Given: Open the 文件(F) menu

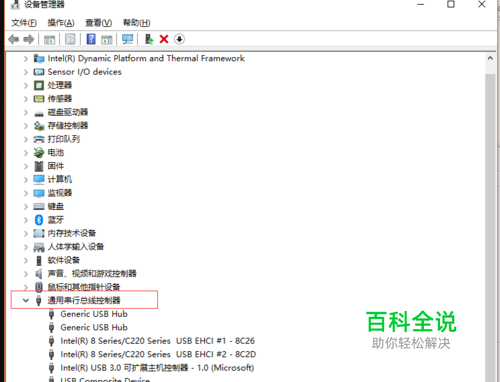Looking at the screenshot, I should 24,23.
